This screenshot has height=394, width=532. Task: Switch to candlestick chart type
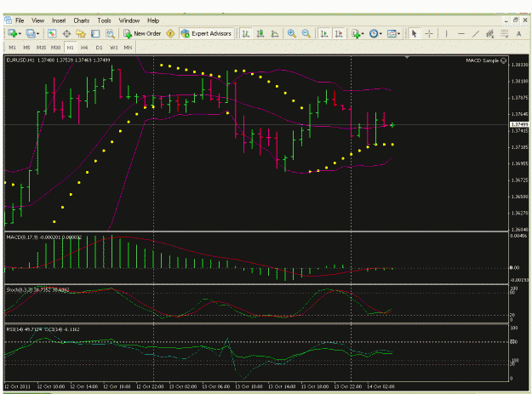[260, 33]
